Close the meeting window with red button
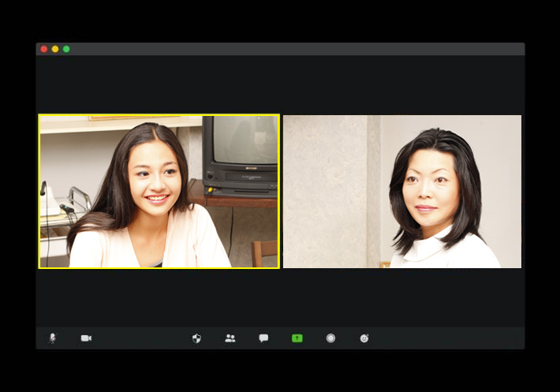The image size is (560, 392). point(44,49)
